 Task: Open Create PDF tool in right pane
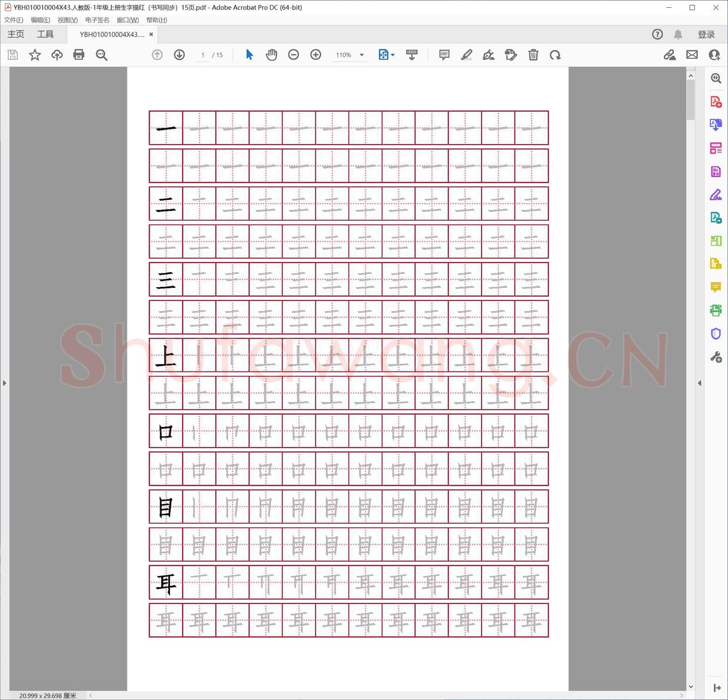(x=716, y=102)
